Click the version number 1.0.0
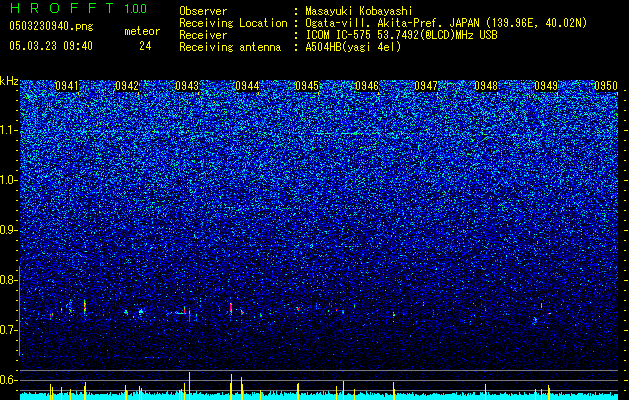The height and width of the screenshot is (400, 629). click(x=136, y=9)
